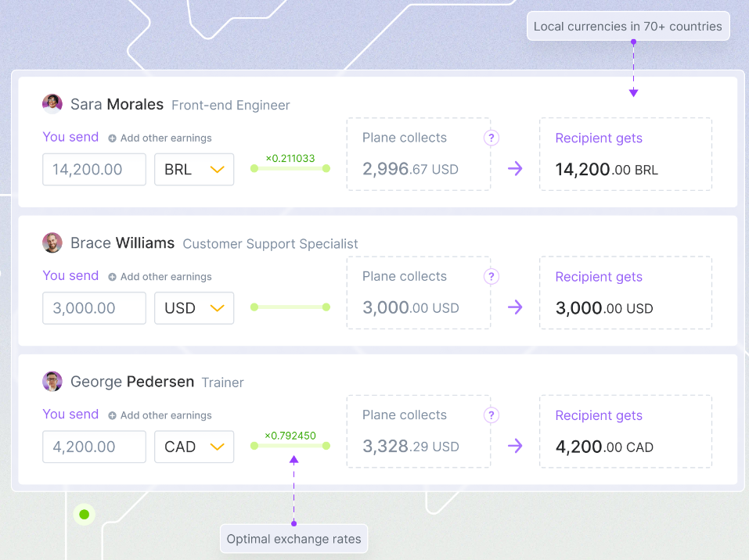Screen dimensions: 749x560
Task: Click Sara Morales' profile avatar
Action: 52,104
